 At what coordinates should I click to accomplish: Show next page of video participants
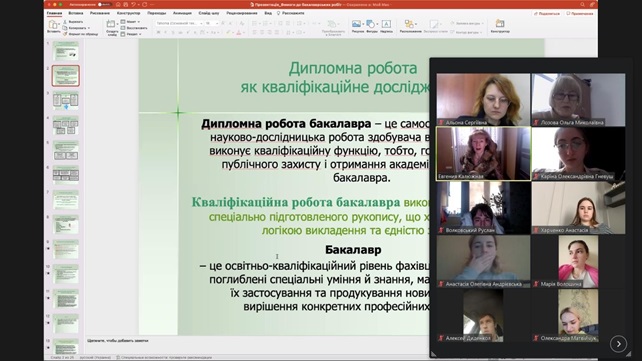pyautogui.click(x=618, y=344)
